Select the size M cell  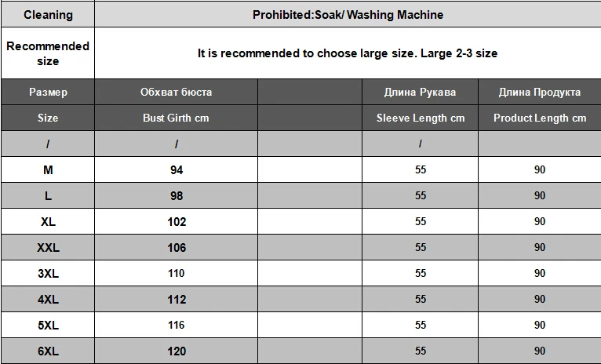coord(48,169)
